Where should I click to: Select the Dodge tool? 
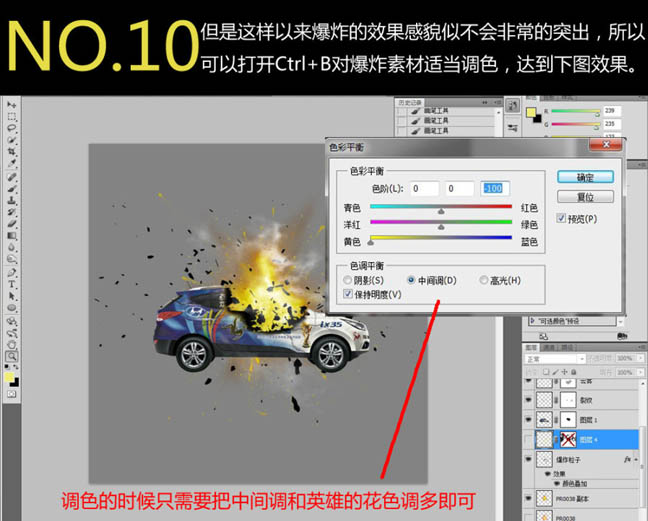(12, 259)
